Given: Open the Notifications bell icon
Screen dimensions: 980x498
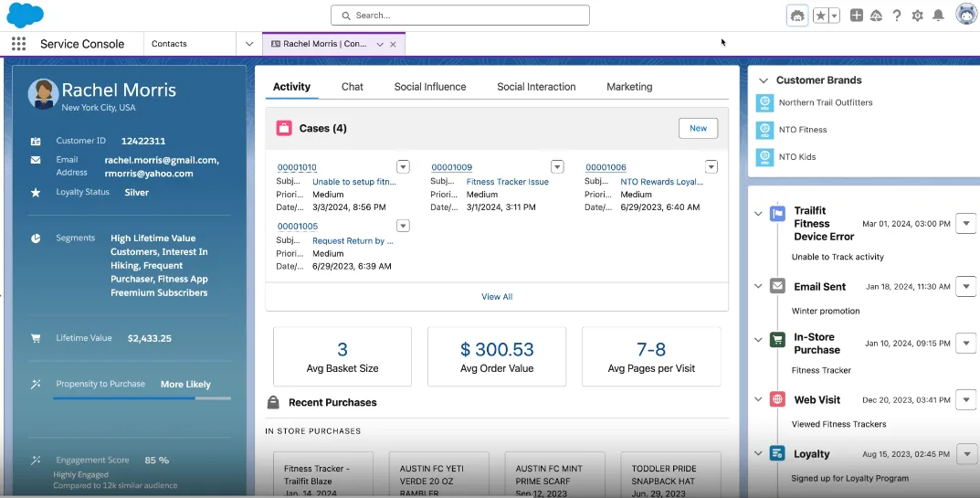Looking at the screenshot, I should (938, 16).
